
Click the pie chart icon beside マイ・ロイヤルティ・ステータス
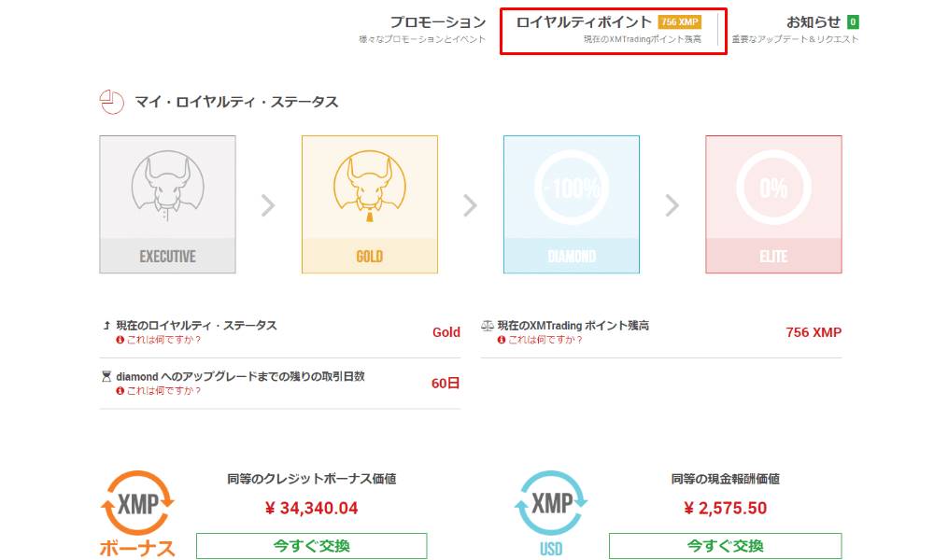point(112,102)
